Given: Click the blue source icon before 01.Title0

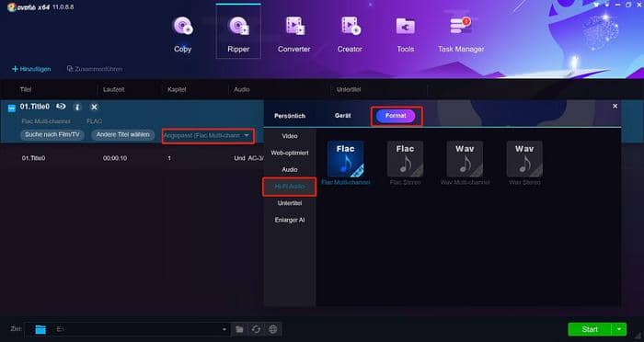Looking at the screenshot, I should (11, 108).
